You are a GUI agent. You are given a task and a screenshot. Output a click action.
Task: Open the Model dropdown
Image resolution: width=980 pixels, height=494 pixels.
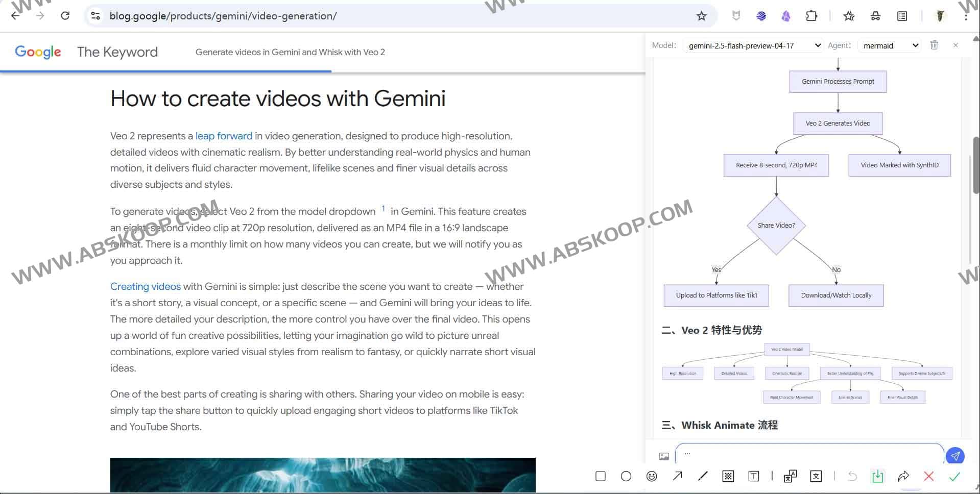752,45
